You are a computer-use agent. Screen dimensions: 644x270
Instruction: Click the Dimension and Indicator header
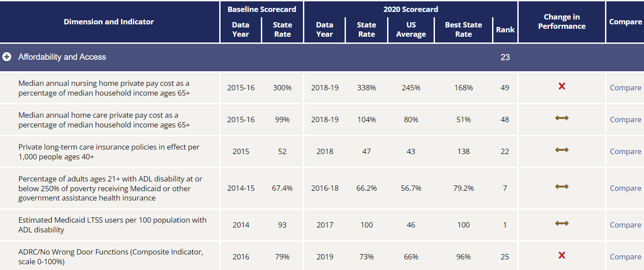click(109, 22)
